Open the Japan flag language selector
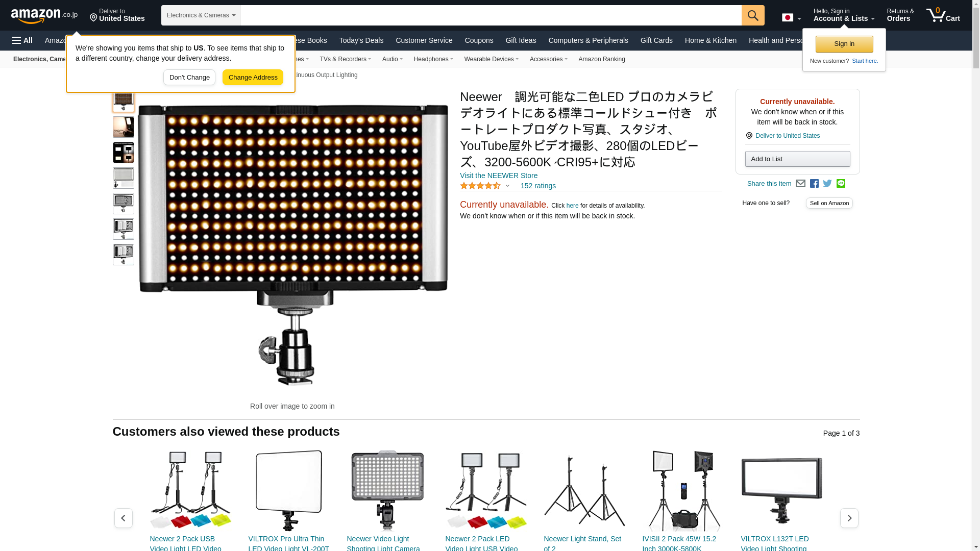Viewport: 980px width, 551px height. (x=791, y=17)
